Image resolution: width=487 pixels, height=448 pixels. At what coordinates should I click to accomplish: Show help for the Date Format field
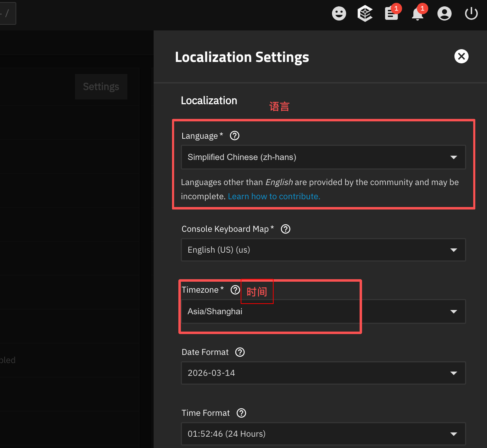click(x=240, y=352)
